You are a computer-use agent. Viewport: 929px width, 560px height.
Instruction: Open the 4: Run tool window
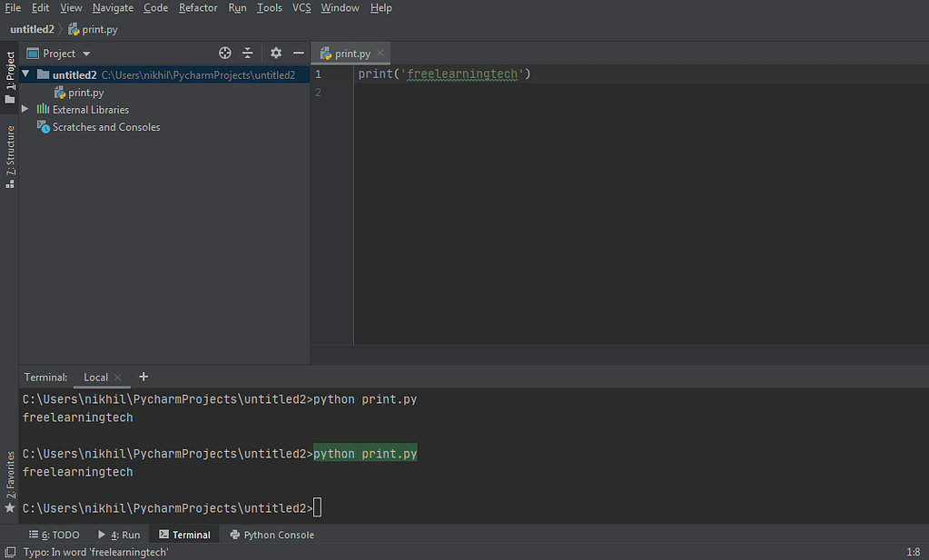pyautogui.click(x=119, y=535)
